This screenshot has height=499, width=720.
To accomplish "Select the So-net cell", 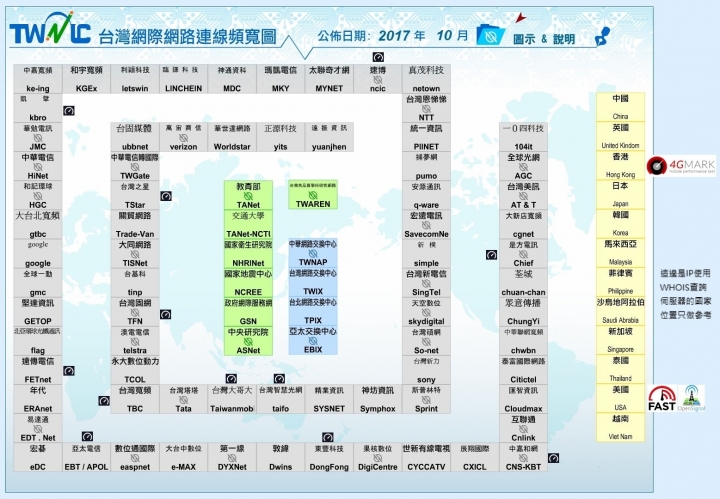I will coord(426,341).
